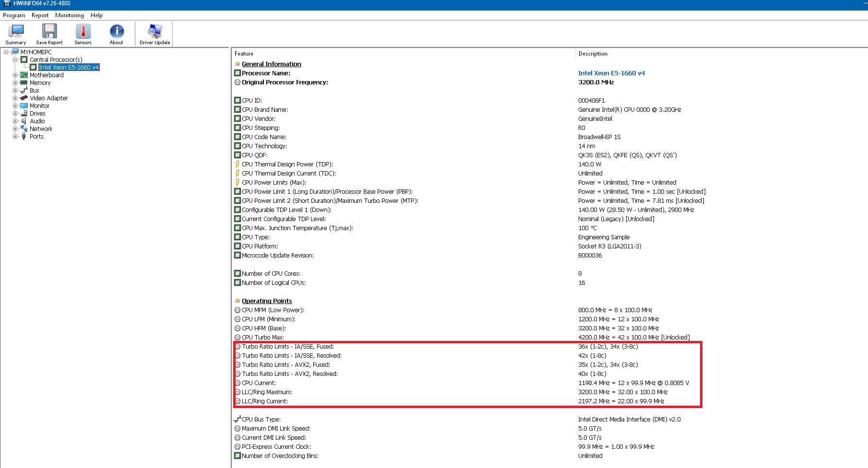Expand the Memory tree node
The width and height of the screenshot is (868, 468).
pyautogui.click(x=15, y=82)
